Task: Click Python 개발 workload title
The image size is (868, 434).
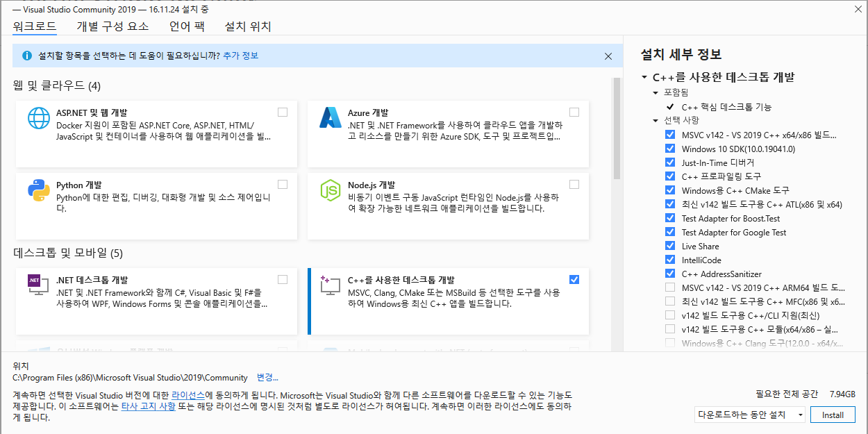Action: (x=79, y=185)
